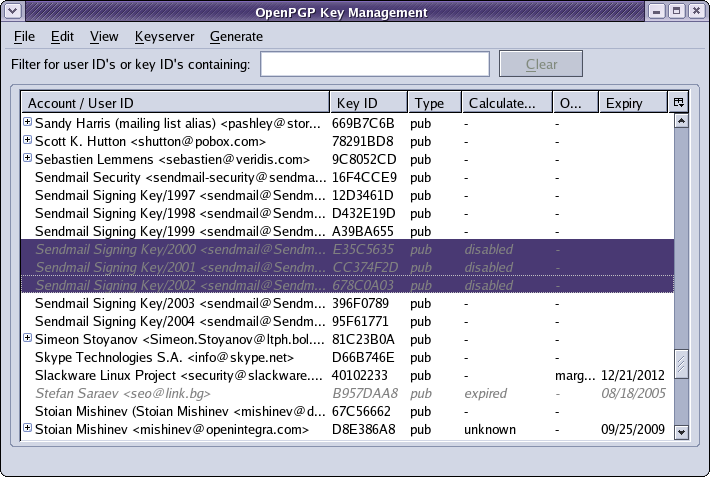Click the expiry date 12/21/2012

point(633,375)
